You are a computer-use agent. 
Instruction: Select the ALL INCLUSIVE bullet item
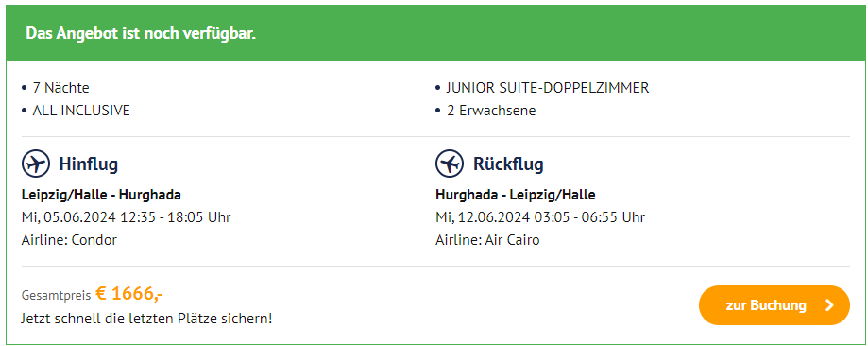(76, 111)
